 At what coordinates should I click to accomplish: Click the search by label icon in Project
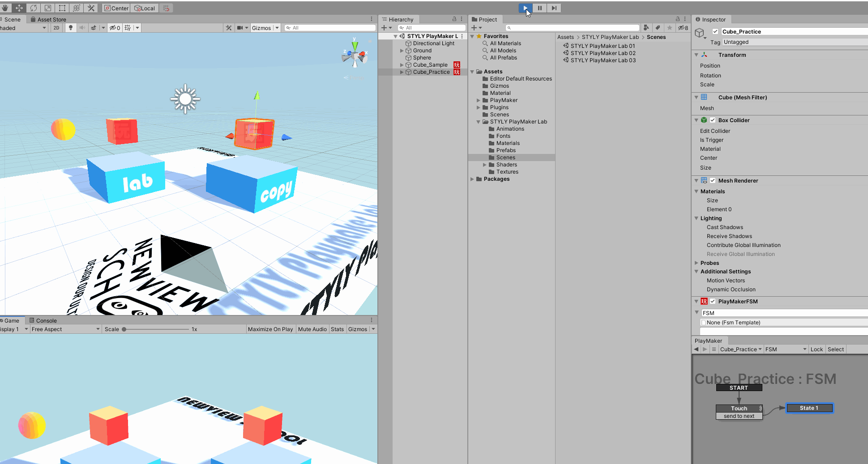click(658, 28)
